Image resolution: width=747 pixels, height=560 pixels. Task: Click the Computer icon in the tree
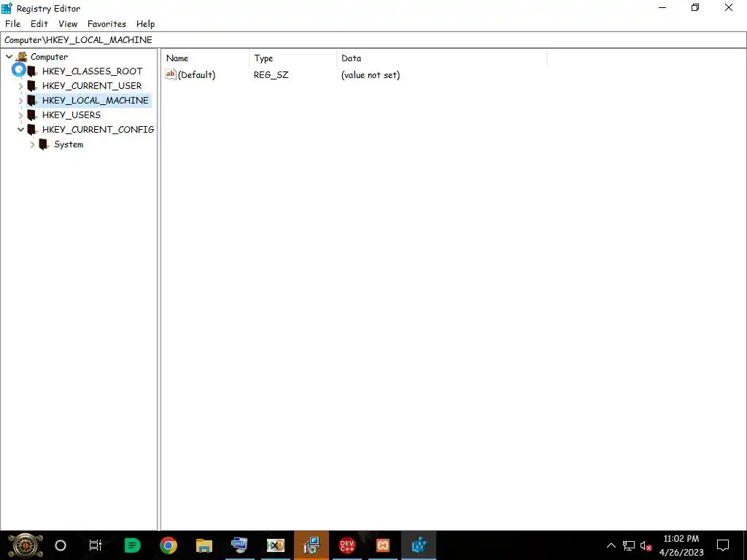tap(21, 57)
